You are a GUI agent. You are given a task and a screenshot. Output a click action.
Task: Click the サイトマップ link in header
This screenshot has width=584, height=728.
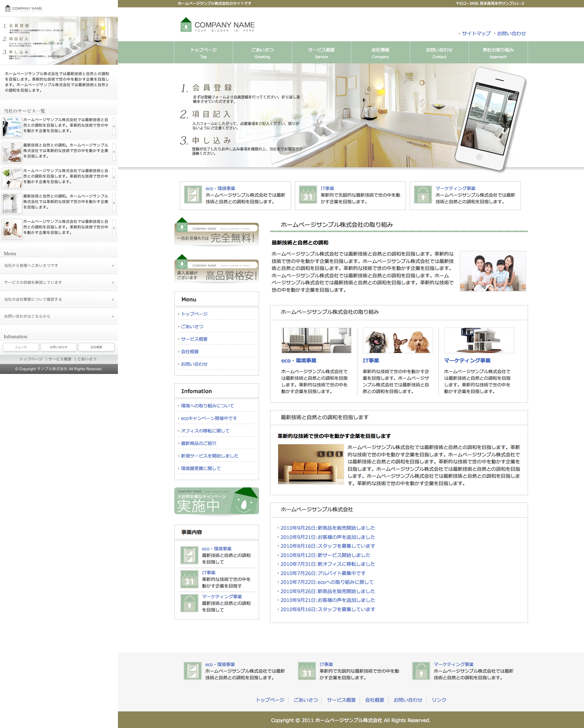476,34
